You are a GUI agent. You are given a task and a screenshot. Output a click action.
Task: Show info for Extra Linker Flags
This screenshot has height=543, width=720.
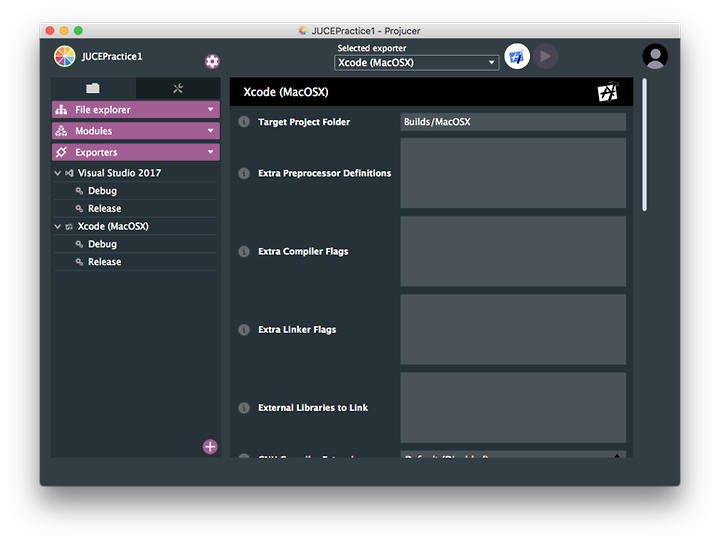[244, 330]
